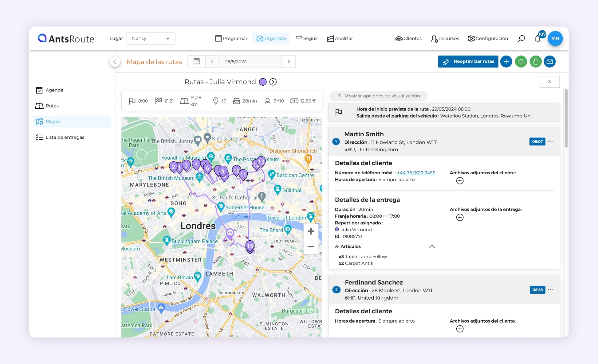Zoom in using the map plus control
Image resolution: width=598 pixels, height=364 pixels.
point(311,231)
